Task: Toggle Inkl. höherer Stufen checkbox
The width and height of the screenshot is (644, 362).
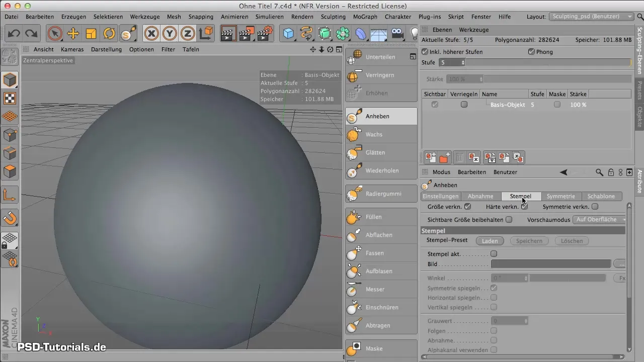Action: tap(425, 52)
